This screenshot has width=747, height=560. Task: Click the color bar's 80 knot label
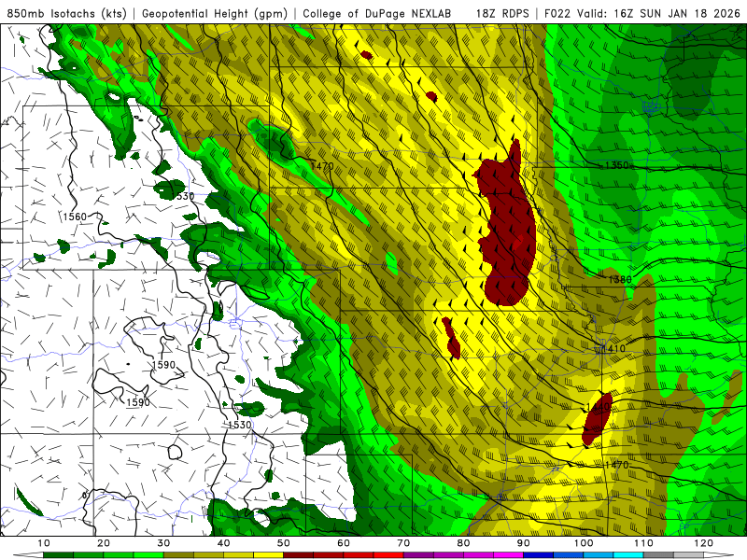pyautogui.click(x=463, y=543)
